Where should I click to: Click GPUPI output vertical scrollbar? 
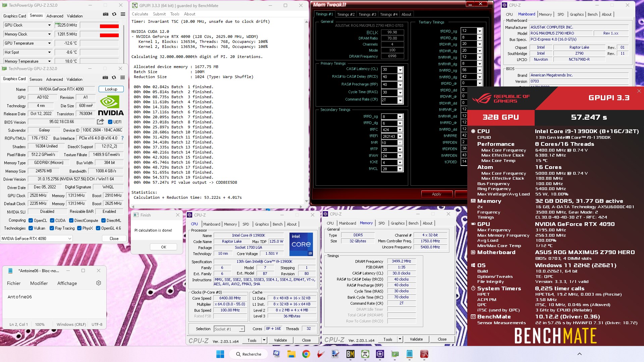tap(306, 112)
